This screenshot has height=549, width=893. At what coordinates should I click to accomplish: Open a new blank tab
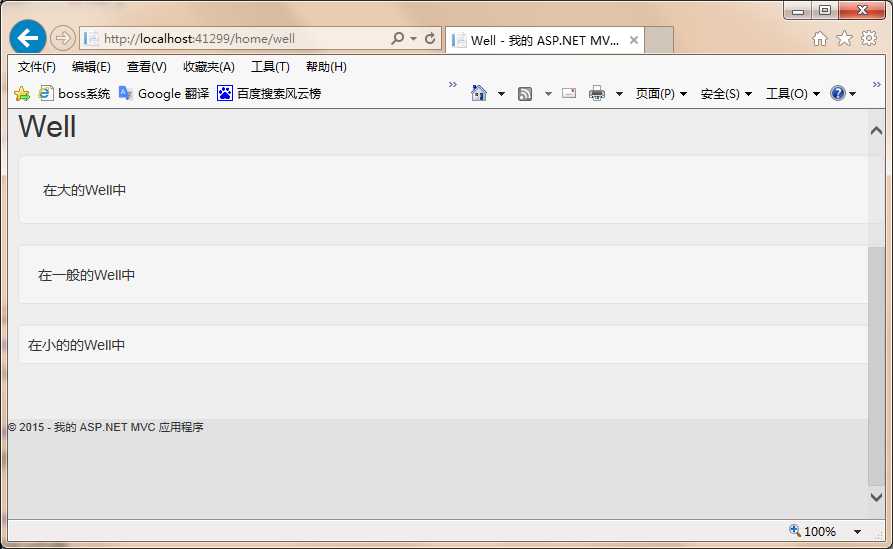(659, 40)
